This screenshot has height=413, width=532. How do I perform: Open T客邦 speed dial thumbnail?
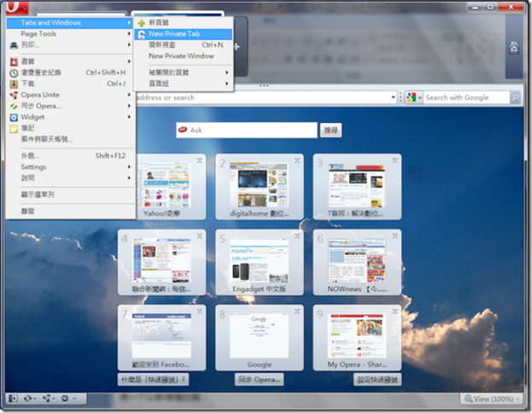pyautogui.click(x=357, y=185)
